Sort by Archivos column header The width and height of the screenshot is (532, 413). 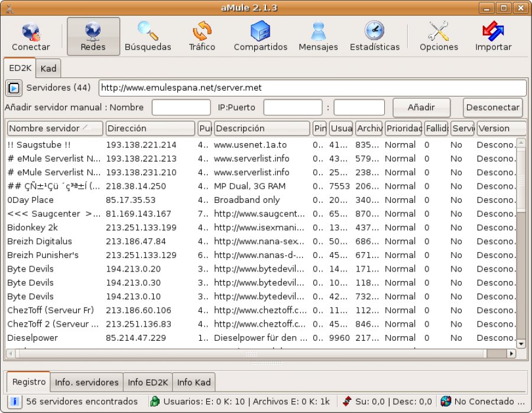coord(369,128)
